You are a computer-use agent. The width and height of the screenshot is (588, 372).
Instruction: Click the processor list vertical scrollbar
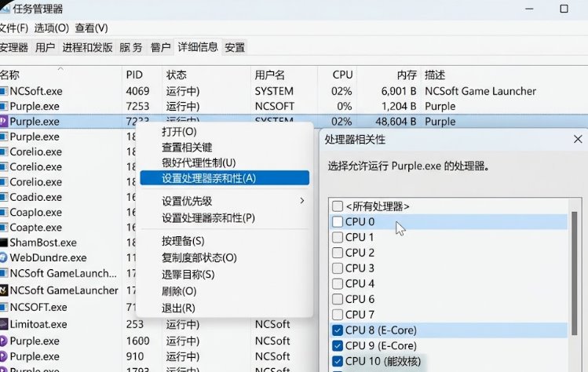click(x=574, y=273)
